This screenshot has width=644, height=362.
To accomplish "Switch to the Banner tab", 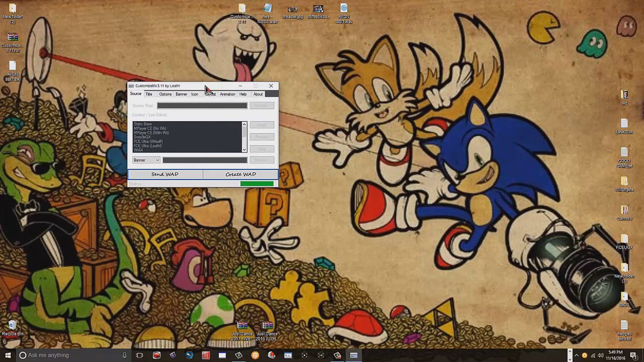I will [x=181, y=94].
